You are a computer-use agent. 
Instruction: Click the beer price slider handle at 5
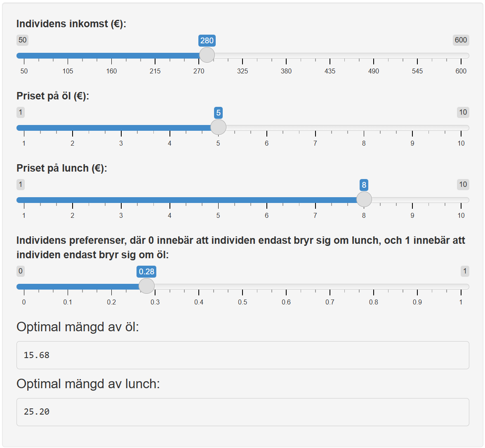[x=218, y=127]
